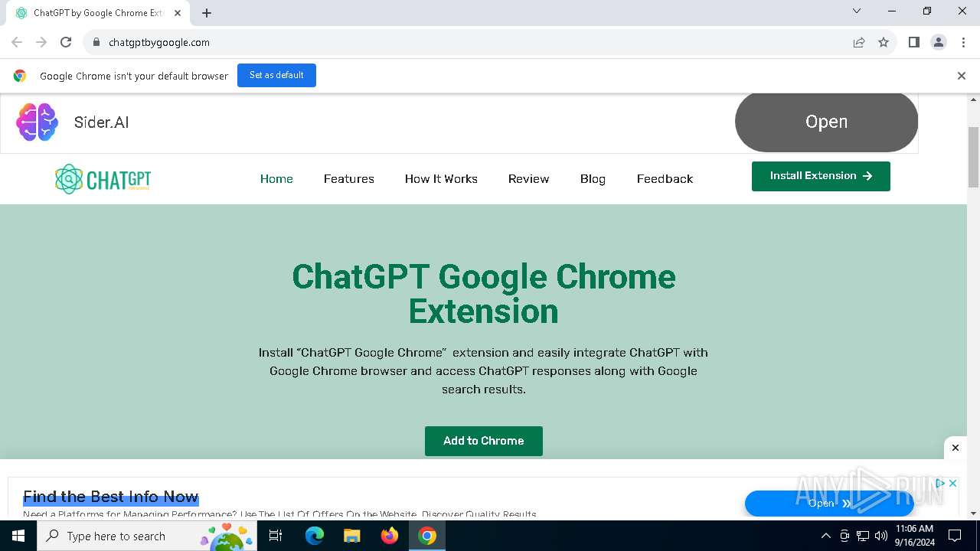Open the Blog nav item

[x=593, y=179]
